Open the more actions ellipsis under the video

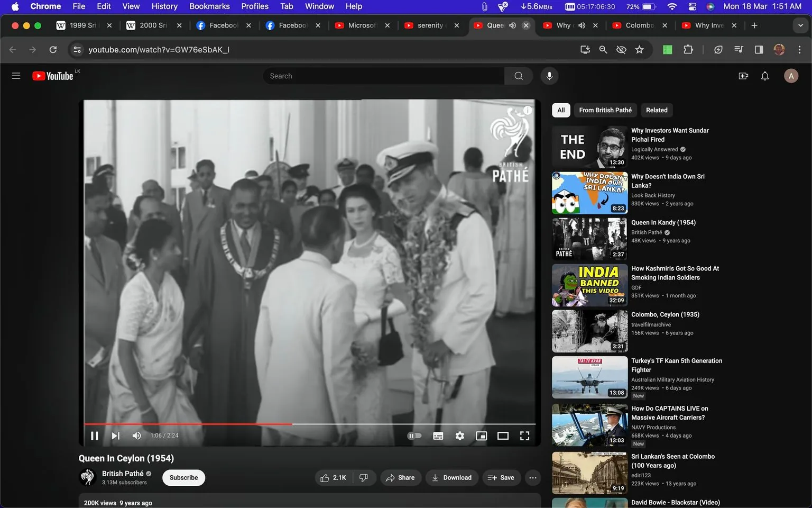click(x=532, y=477)
